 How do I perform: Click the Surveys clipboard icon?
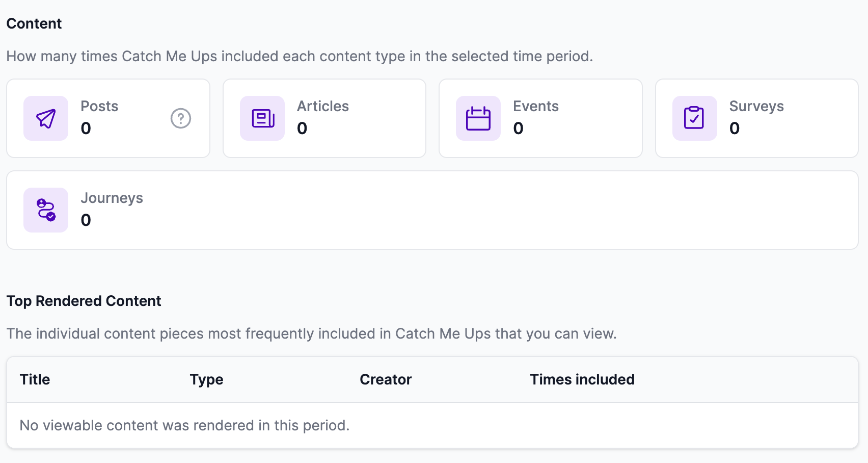pyautogui.click(x=695, y=118)
